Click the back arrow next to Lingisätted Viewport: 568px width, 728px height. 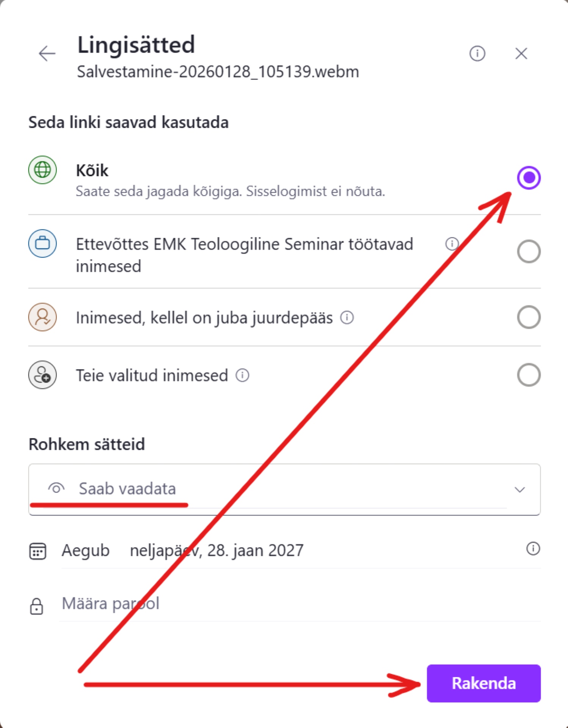[47, 53]
